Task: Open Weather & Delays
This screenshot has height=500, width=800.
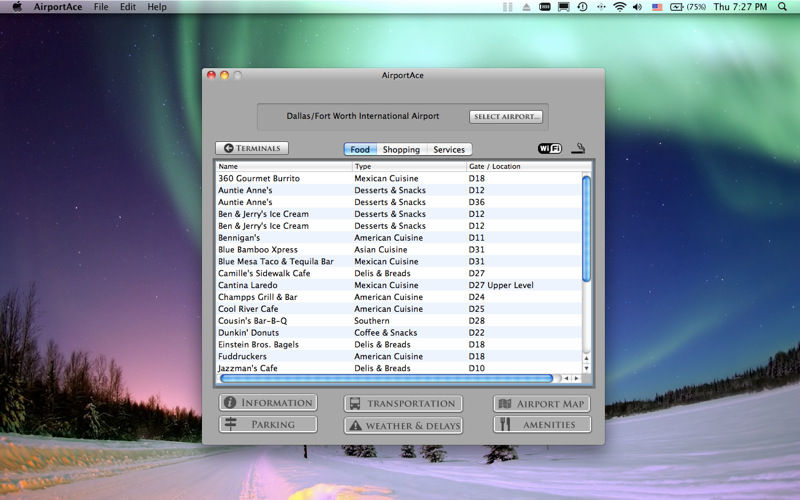Action: click(x=403, y=426)
